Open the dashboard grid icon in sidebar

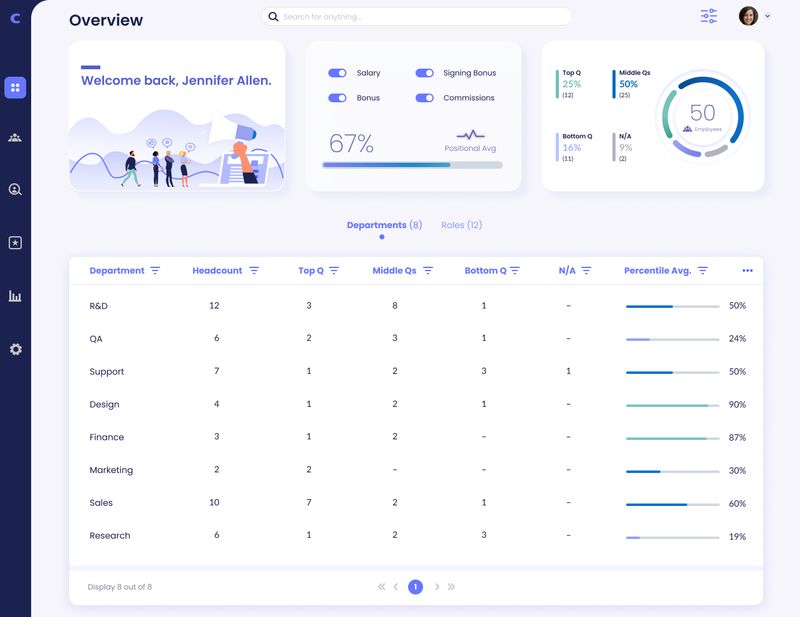coord(14,88)
